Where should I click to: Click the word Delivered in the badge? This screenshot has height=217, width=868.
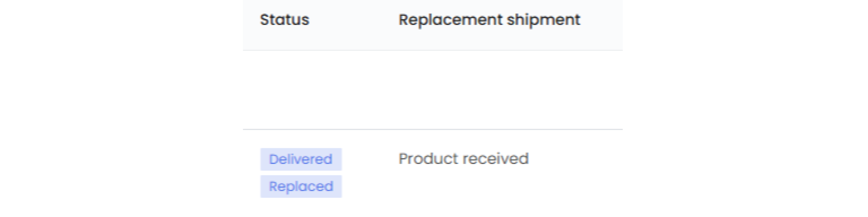[300, 159]
